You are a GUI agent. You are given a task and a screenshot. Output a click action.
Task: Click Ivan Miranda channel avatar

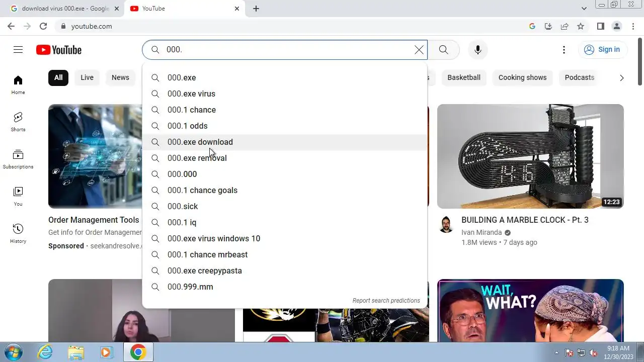(x=446, y=224)
